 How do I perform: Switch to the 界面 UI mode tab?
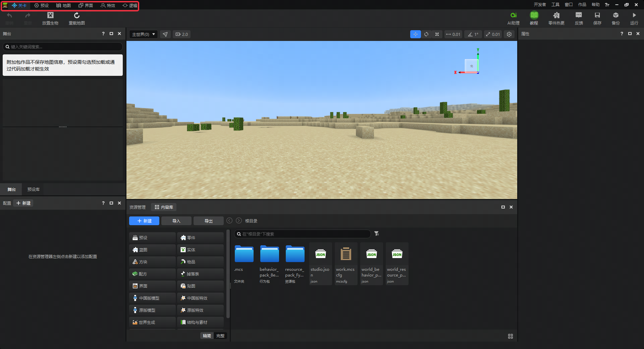click(x=86, y=5)
